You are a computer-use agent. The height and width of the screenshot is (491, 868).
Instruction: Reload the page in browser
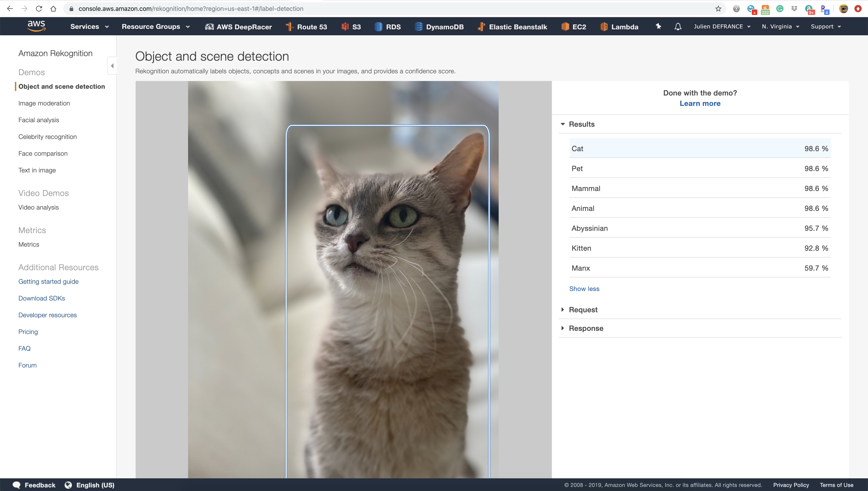39,9
